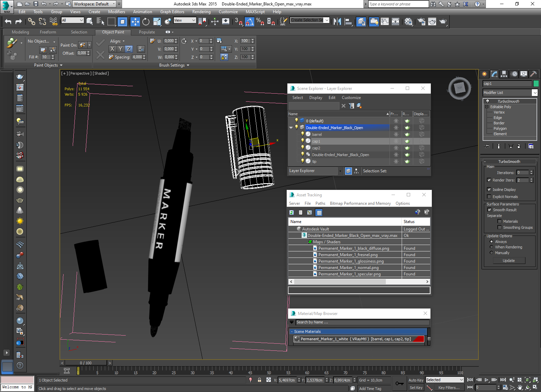Click the viewport ViewCube

coord(460,89)
